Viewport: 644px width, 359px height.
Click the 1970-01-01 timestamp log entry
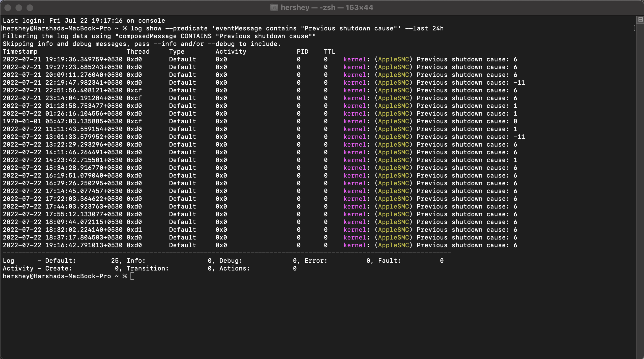point(62,121)
